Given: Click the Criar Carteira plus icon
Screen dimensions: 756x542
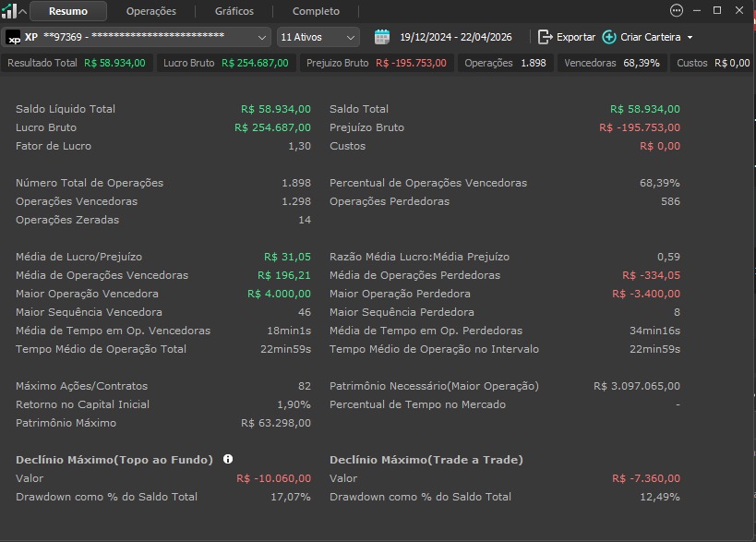Looking at the screenshot, I should coord(609,37).
